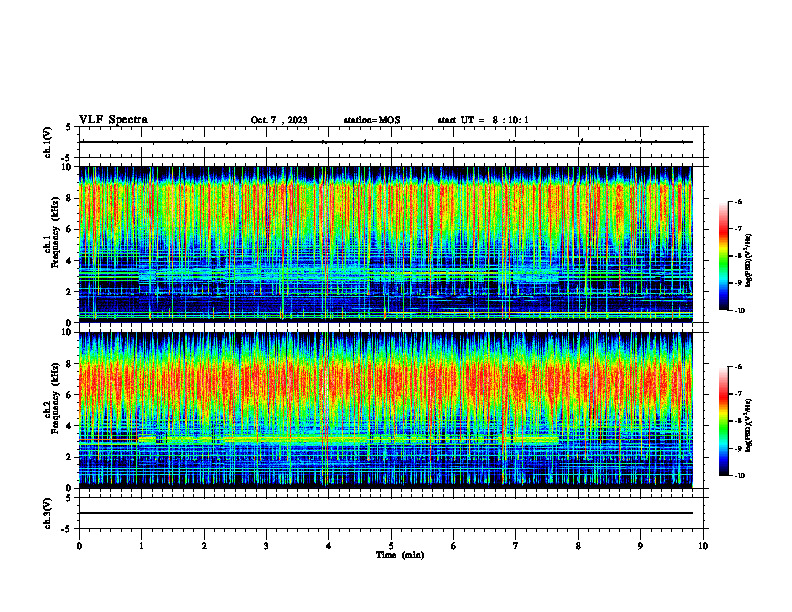
Task: Click inside the ch.2 spectrogram panel
Action: (385, 410)
